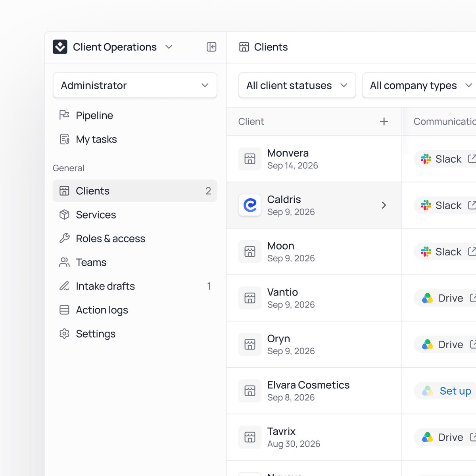476x476 pixels.
Task: Open Settings in the sidebar
Action: click(135, 334)
